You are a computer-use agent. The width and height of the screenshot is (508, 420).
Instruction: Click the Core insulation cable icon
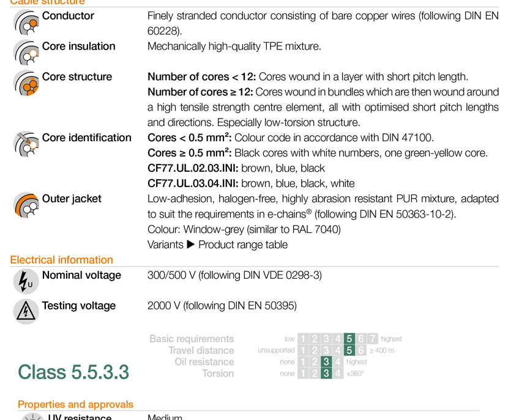(x=26, y=53)
